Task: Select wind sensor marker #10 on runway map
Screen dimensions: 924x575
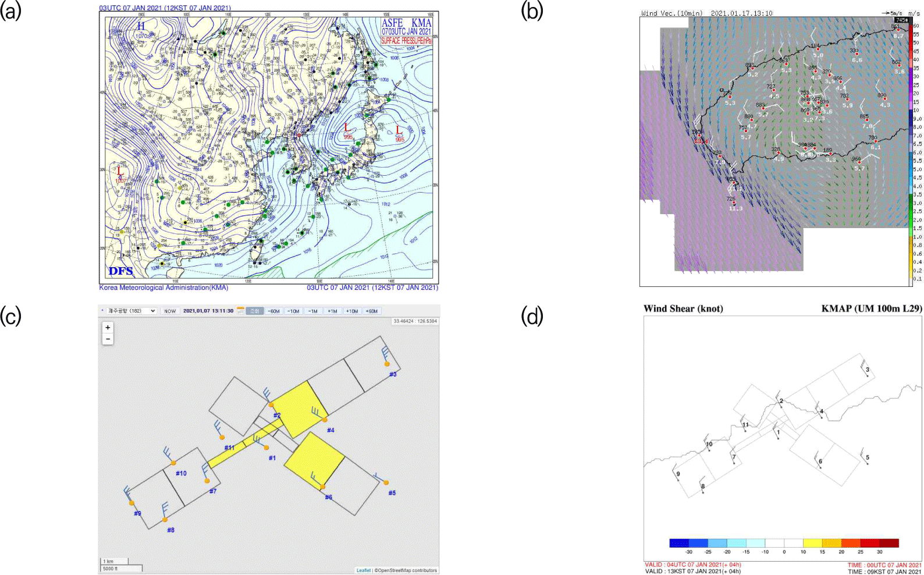Action: coord(173,463)
